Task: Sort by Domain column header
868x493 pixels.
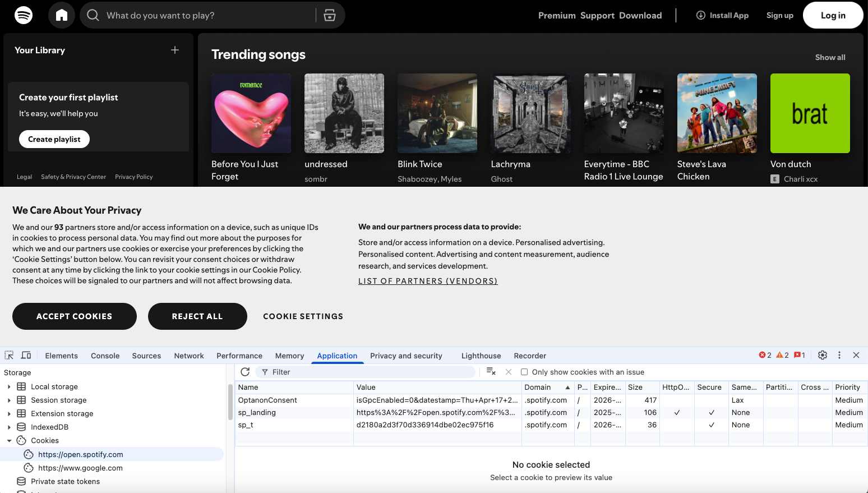Action: [548, 387]
